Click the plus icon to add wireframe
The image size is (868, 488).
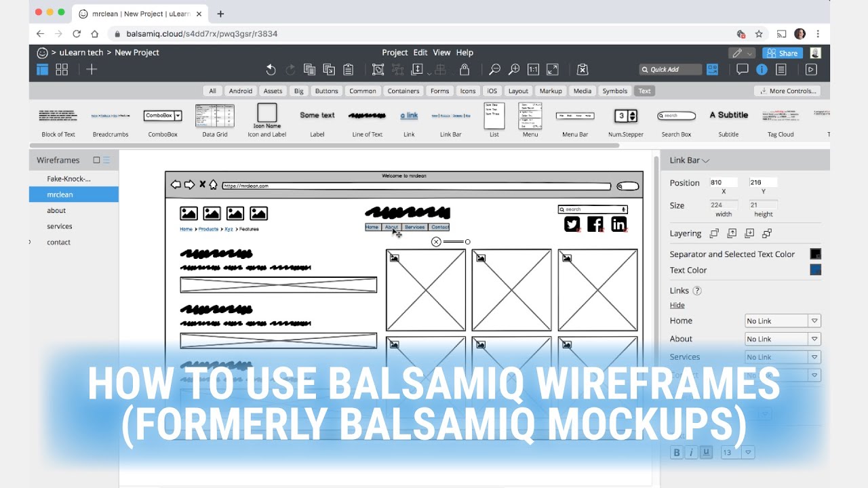(92, 69)
